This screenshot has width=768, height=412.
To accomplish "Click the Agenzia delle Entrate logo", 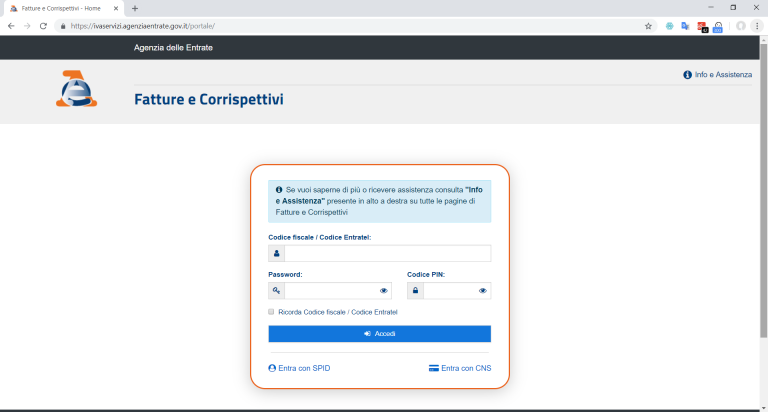I will coord(76,89).
